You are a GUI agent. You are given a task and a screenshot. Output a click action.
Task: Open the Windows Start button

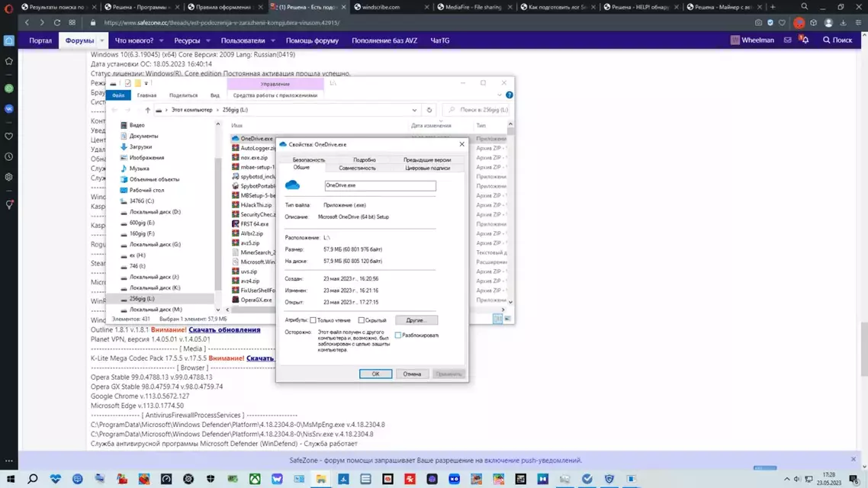click(11, 479)
